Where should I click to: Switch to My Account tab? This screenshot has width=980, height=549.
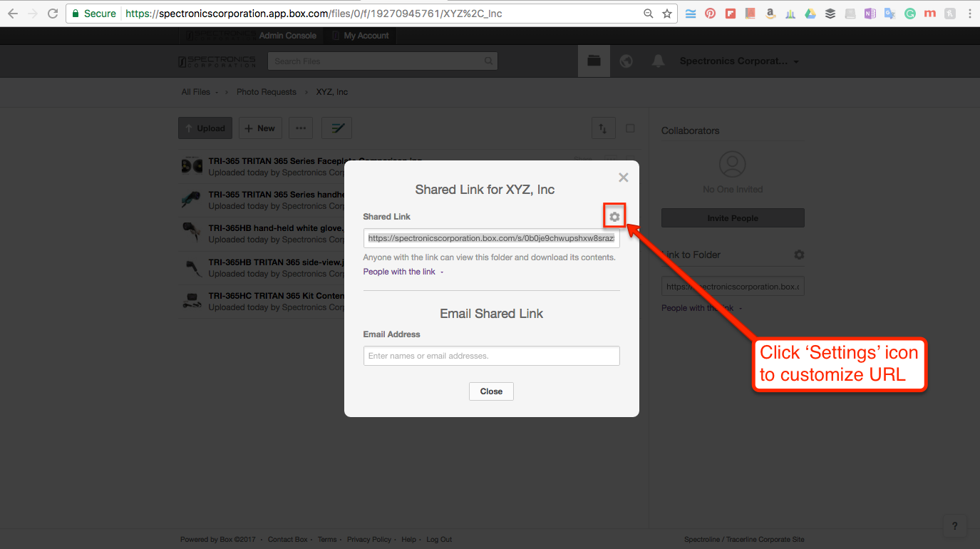[366, 36]
